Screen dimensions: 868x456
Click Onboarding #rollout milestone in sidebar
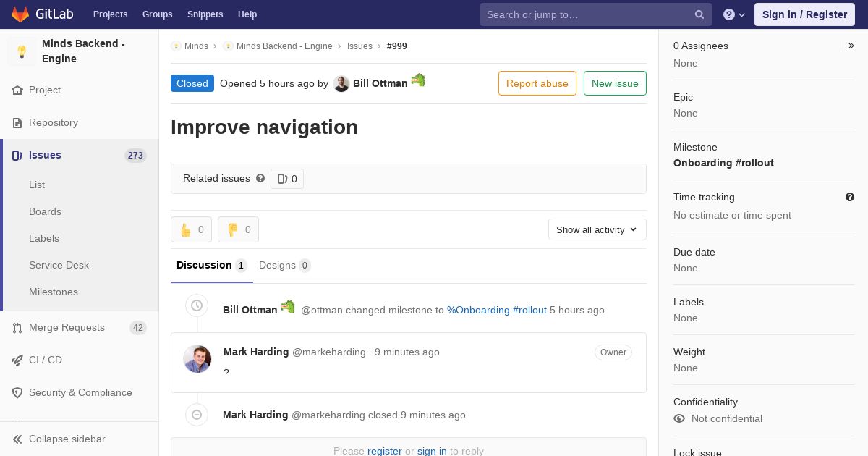(723, 163)
